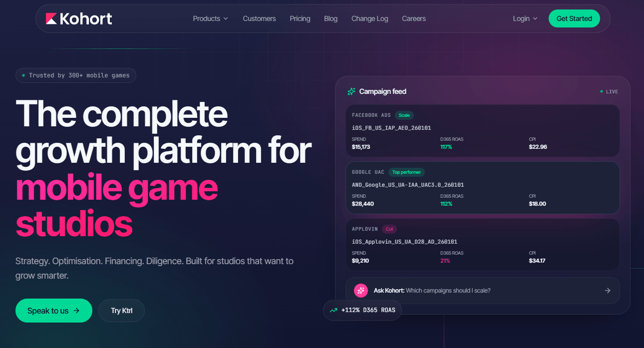Select the iOS_FB_US_IAP_AEO_260101 campaign name
The width and height of the screenshot is (644, 348).
pos(391,128)
